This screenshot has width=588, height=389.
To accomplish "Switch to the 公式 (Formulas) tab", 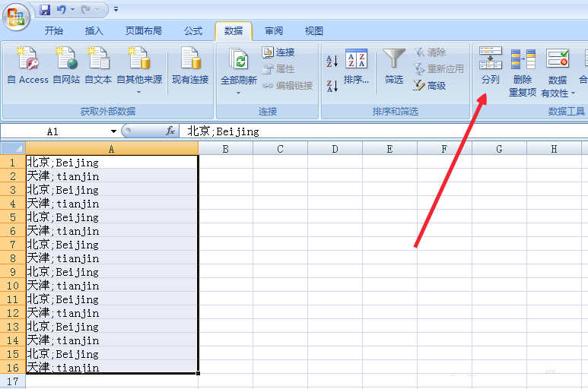I will [x=193, y=31].
